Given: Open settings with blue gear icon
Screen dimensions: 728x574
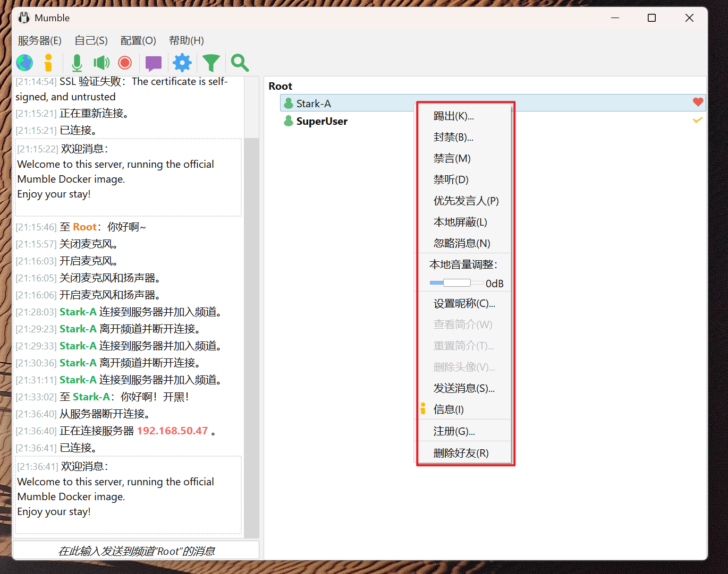Looking at the screenshot, I should (x=182, y=63).
